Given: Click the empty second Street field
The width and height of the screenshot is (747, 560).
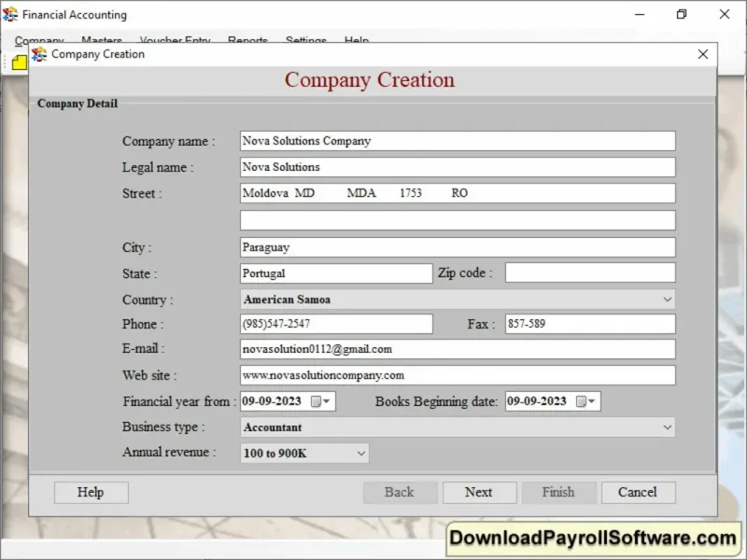Looking at the screenshot, I should [x=458, y=220].
